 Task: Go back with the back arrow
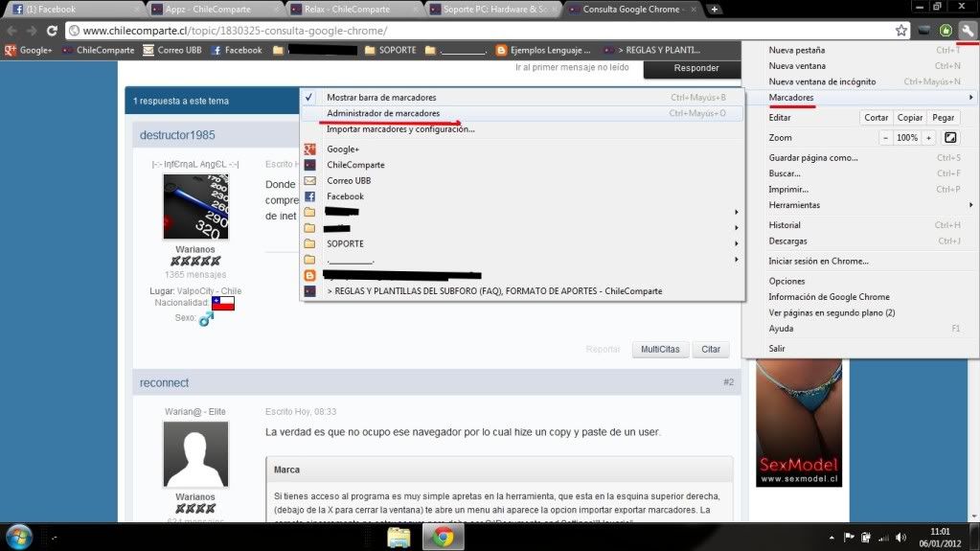pyautogui.click(x=11, y=30)
